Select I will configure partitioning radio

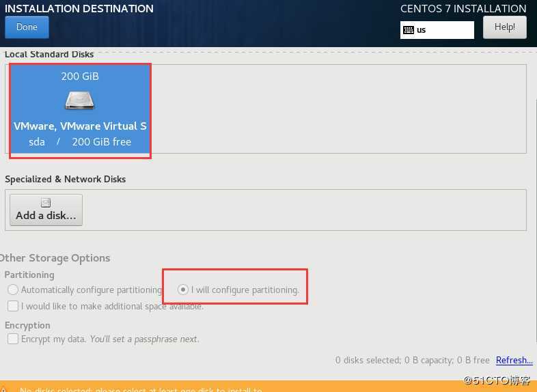[x=183, y=290]
